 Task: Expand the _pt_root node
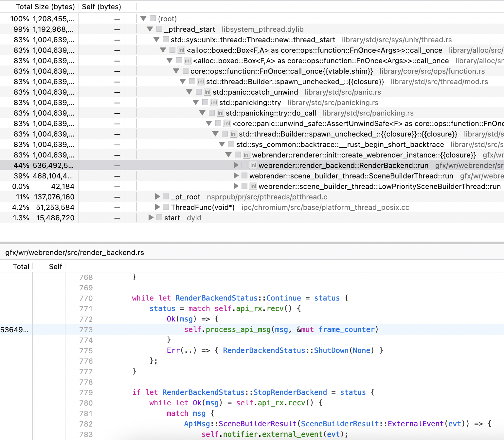coord(157,197)
